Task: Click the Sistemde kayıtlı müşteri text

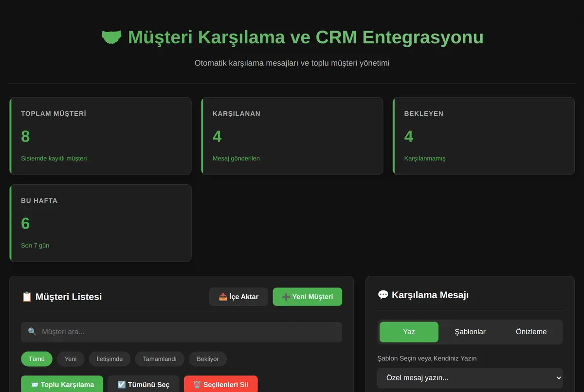Action: click(54, 158)
